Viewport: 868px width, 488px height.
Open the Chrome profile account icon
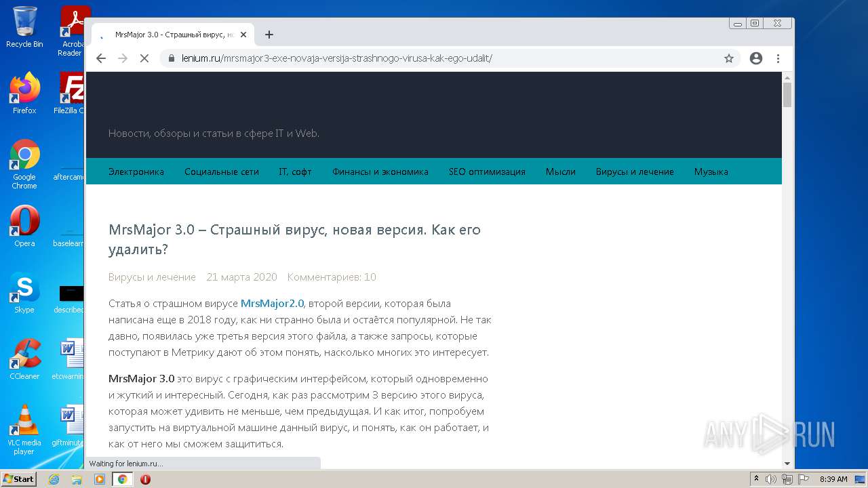point(756,58)
